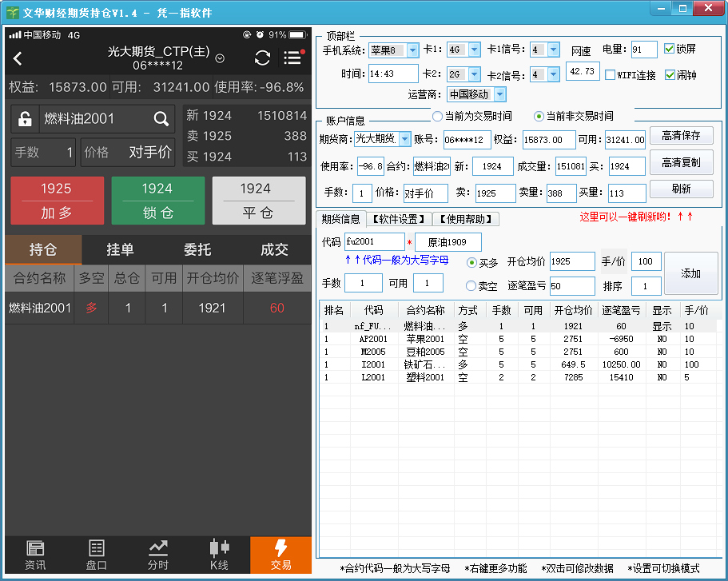The image size is (728, 581).
Task: Switch to the 挂单 pending orders tab
Action: [x=120, y=249]
